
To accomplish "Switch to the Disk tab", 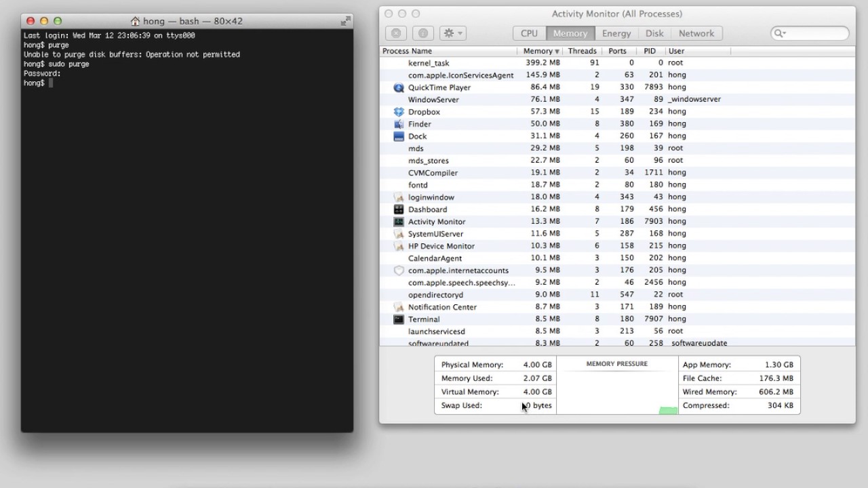I will click(x=654, y=33).
